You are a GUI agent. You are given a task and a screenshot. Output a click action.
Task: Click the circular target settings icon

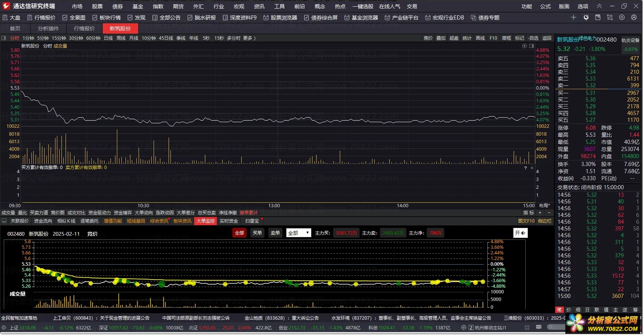click(622, 17)
